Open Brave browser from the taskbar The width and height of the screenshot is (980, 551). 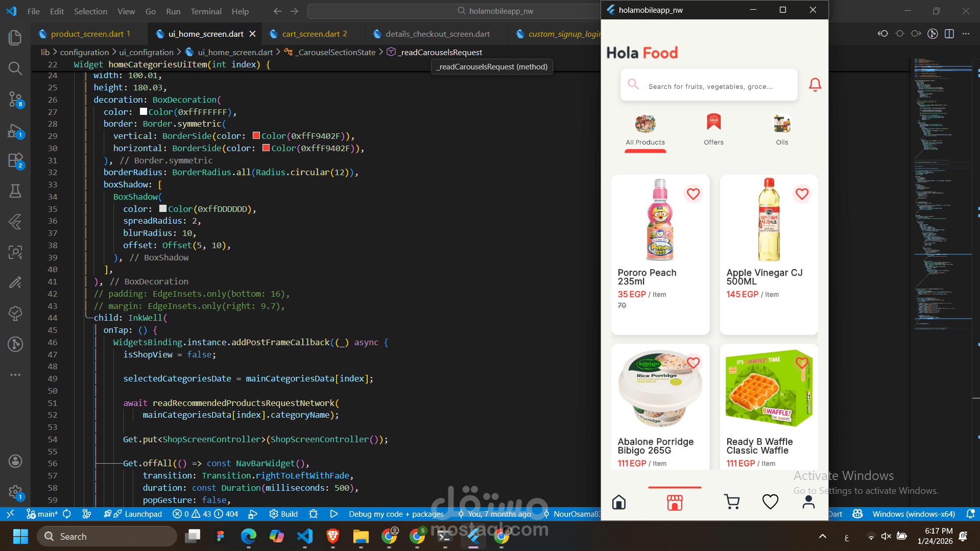(333, 536)
